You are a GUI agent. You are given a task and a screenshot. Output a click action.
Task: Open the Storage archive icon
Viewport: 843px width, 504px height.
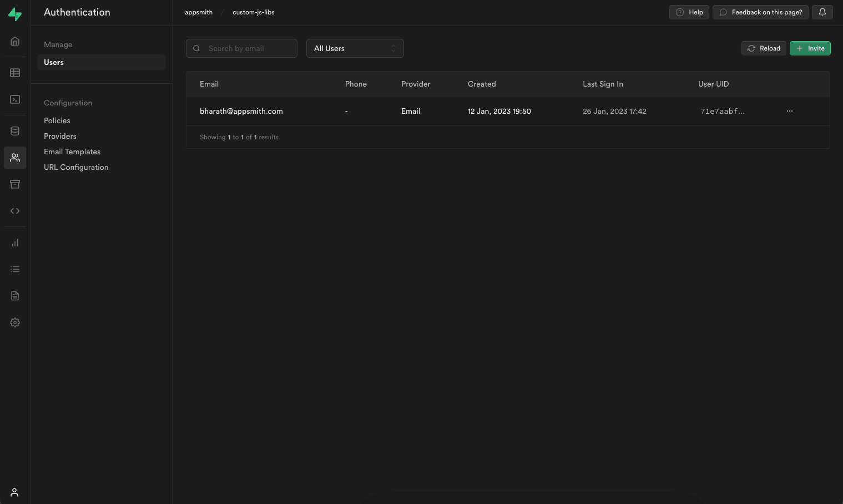tap(15, 184)
